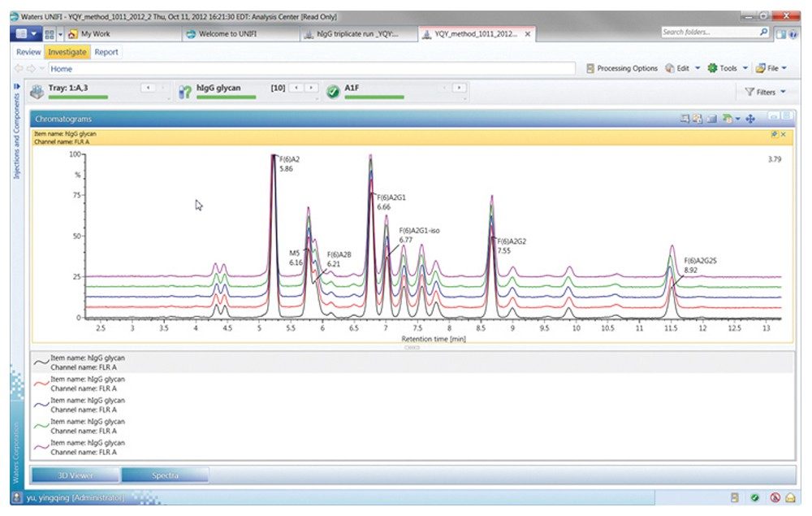The height and width of the screenshot is (516, 812).
Task: Click the chromatogram overlay options icon
Action: 727,119
